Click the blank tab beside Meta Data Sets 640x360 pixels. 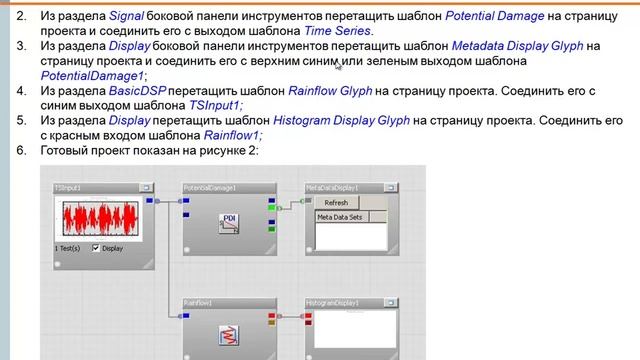tap(378, 217)
